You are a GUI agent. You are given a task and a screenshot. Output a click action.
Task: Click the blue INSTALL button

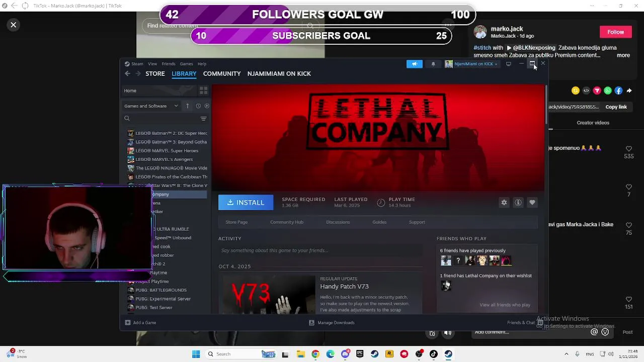pyautogui.click(x=246, y=202)
